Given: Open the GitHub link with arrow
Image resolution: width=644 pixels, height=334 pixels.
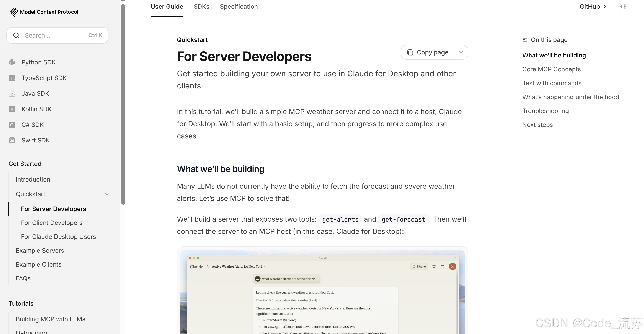Looking at the screenshot, I should pos(593,7).
